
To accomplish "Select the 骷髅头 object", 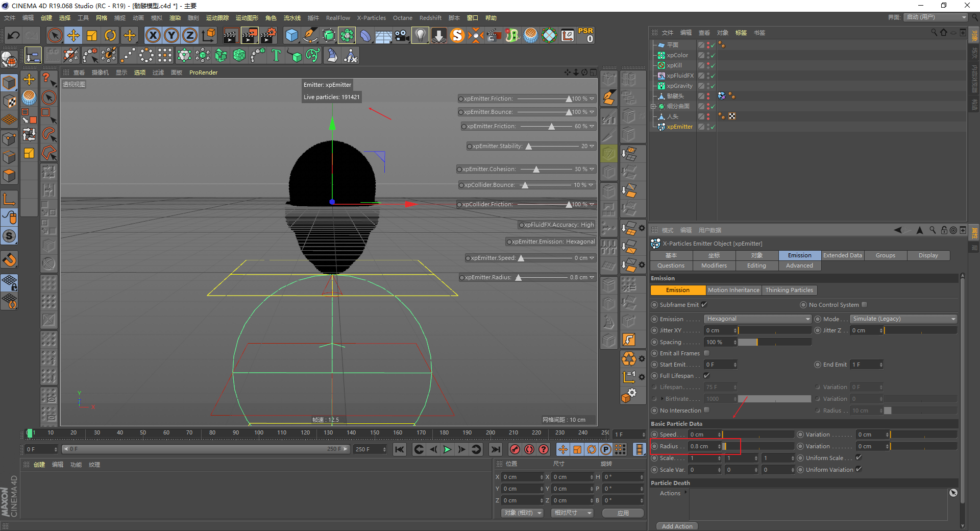I will [675, 96].
